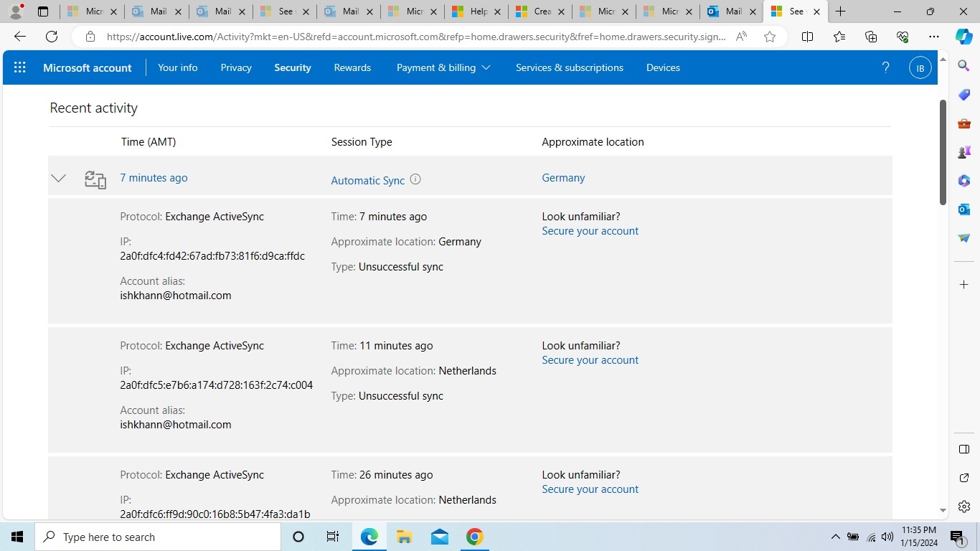
Task: Focus the browser address bar
Action: pos(415,37)
